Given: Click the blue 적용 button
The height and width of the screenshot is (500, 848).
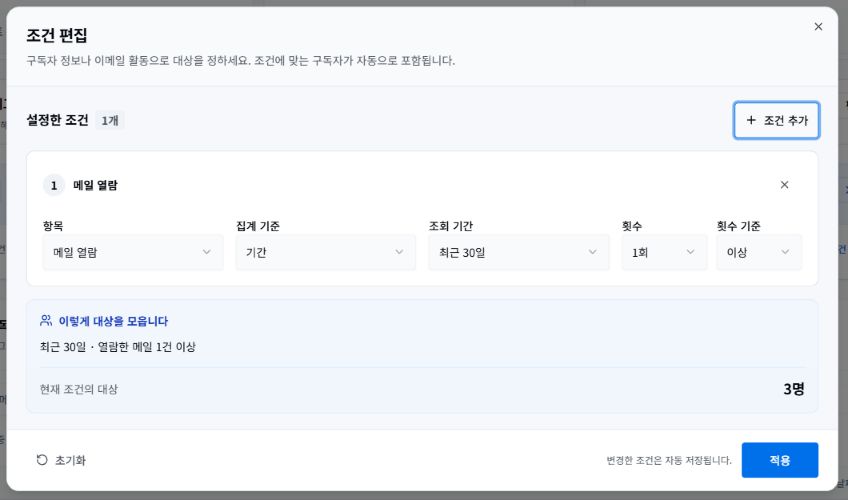Looking at the screenshot, I should [x=779, y=460].
